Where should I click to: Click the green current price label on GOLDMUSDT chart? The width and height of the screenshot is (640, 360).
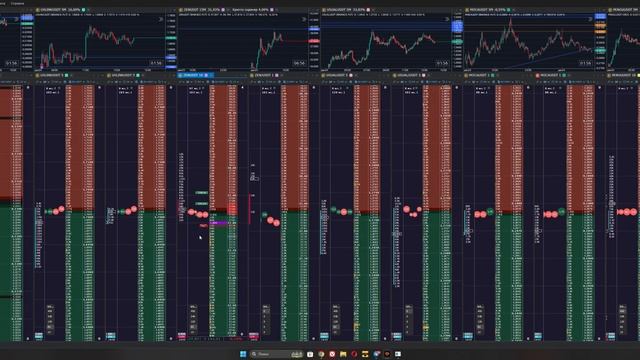click(x=171, y=38)
